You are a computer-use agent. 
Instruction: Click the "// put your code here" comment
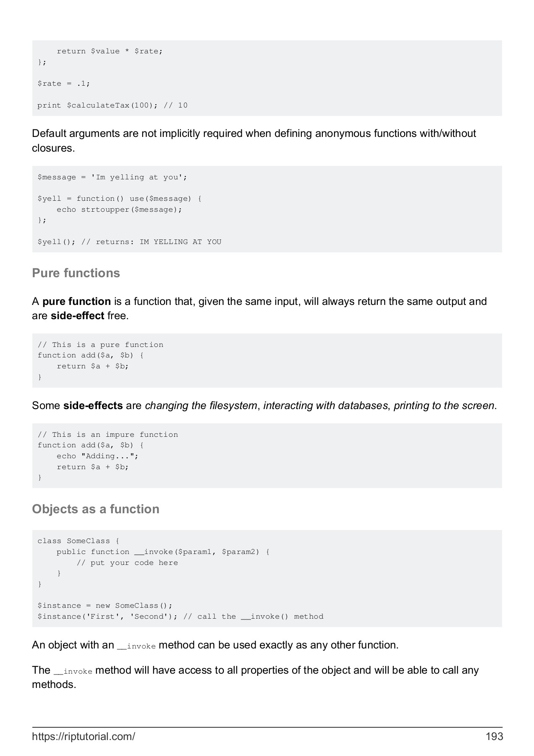[x=127, y=563]
